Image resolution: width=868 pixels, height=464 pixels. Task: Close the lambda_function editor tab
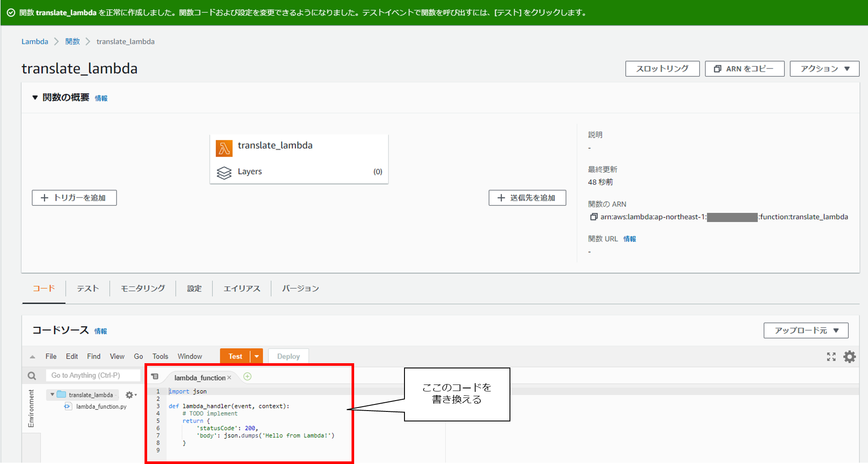tap(230, 377)
